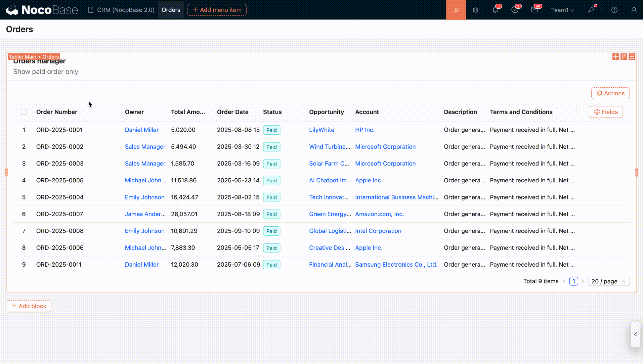The width and height of the screenshot is (643, 364).
Task: Click the Fields configuration button
Action: pos(606,112)
